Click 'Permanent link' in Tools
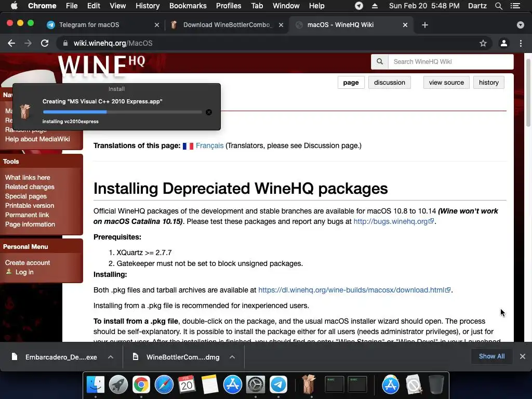 27,215
